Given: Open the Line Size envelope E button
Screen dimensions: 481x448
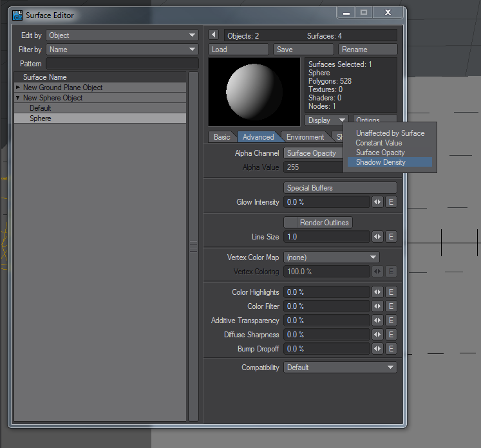Looking at the screenshot, I should pos(391,237).
